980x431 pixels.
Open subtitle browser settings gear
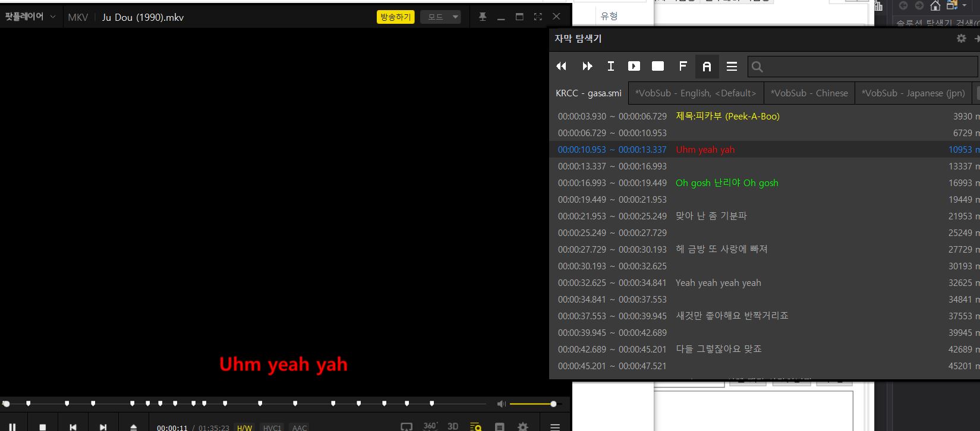pyautogui.click(x=961, y=38)
